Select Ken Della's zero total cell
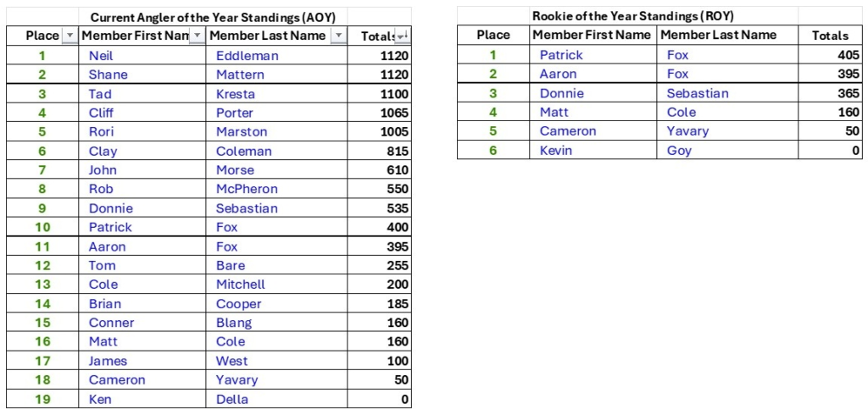 point(379,399)
